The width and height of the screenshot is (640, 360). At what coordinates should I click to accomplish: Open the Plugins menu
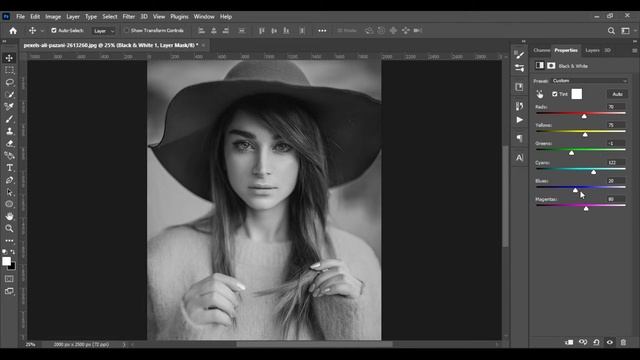179,17
